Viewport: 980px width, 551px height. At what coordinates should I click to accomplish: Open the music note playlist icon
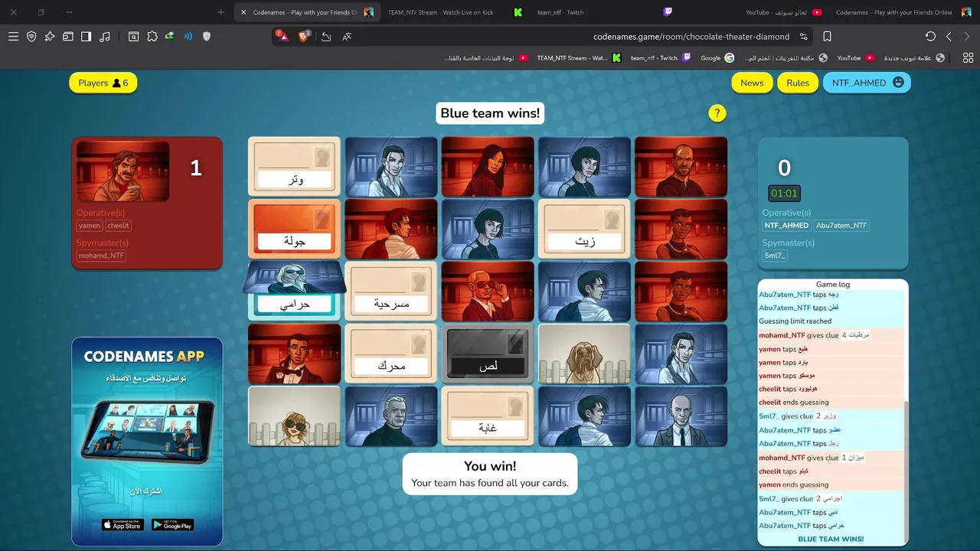pyautogui.click(x=105, y=37)
